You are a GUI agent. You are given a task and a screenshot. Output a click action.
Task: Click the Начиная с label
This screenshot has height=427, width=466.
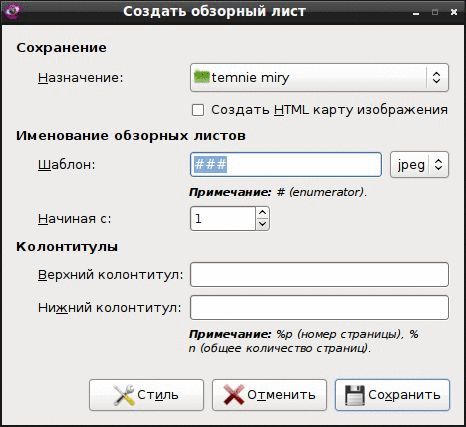75,219
